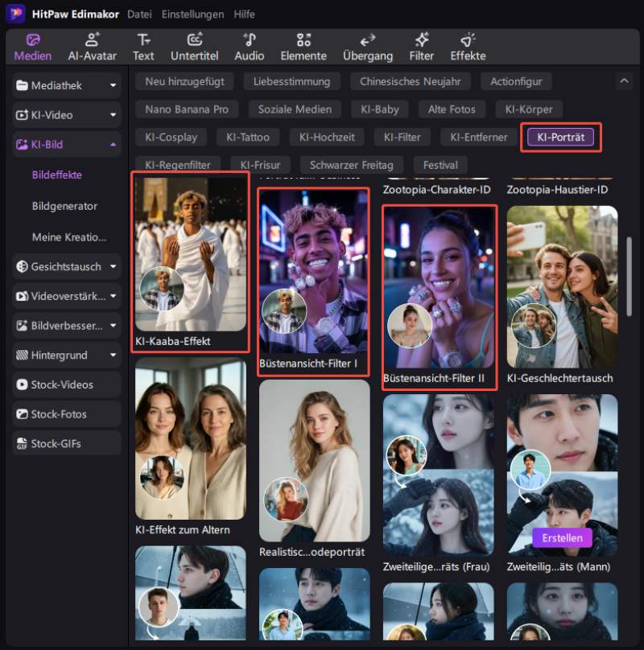This screenshot has width=644, height=650.
Task: Open Bildgenerator in the sidebar
Action: coord(64,206)
